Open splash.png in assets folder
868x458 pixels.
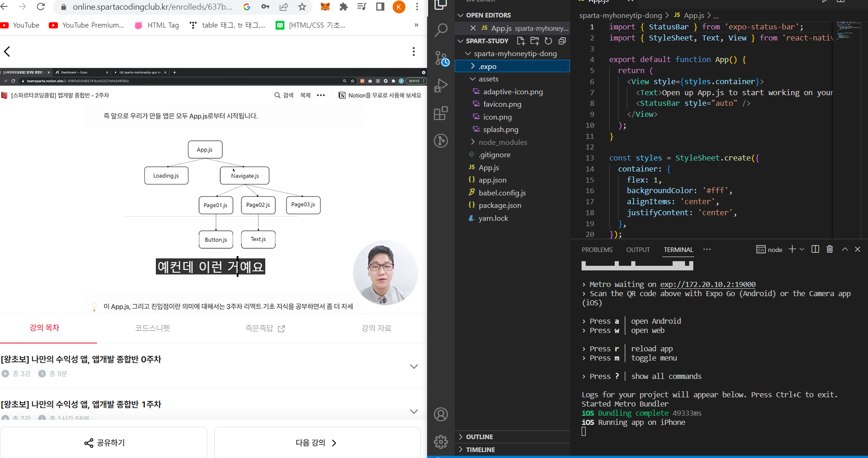(x=501, y=130)
